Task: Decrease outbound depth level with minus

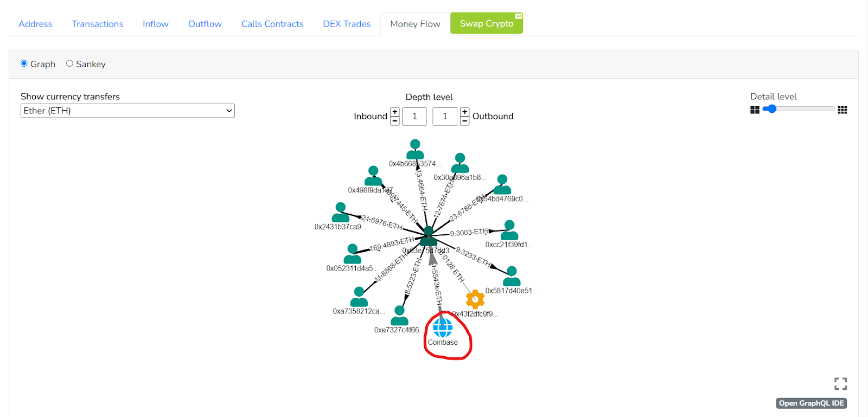Action: click(x=464, y=121)
